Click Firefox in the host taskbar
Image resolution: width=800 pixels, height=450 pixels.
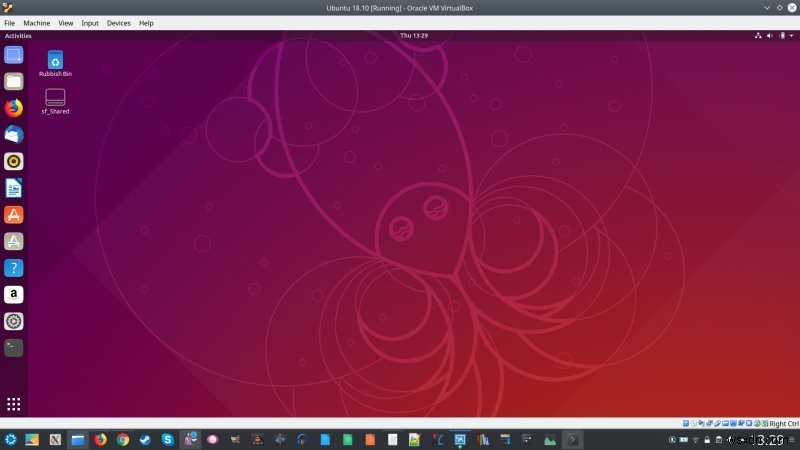point(101,439)
